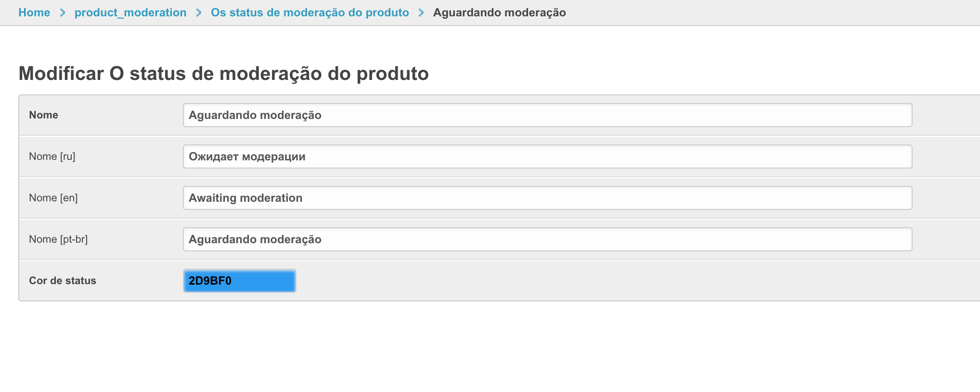Image resolution: width=980 pixels, height=392 pixels.
Task: Select the Nome [pt-br] input box
Action: click(x=547, y=239)
